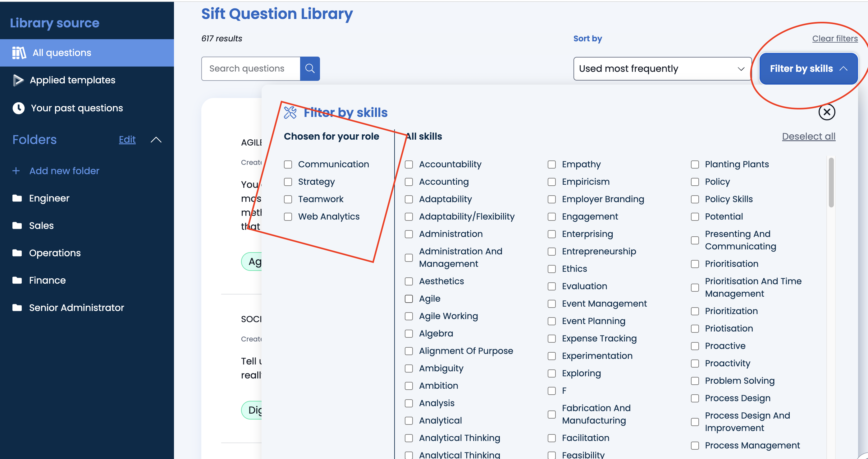This screenshot has height=459, width=868.
Task: Open the Used most frequently sort dropdown
Action: click(x=662, y=69)
